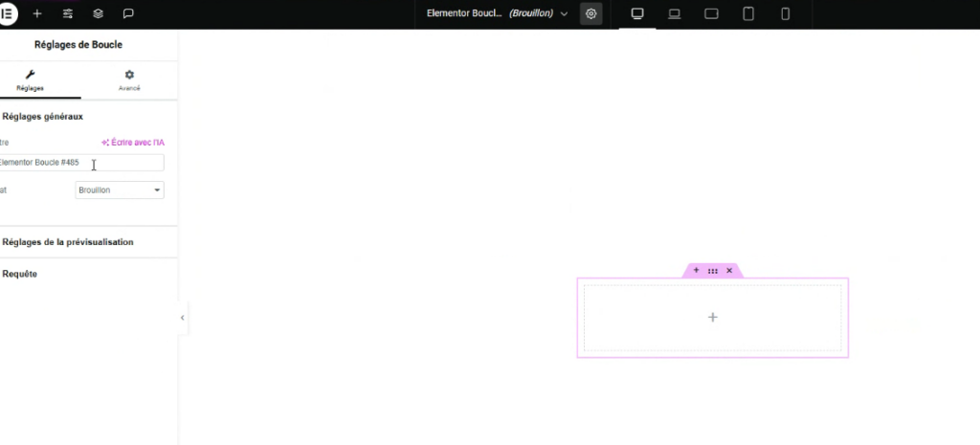Expand Réglages de la prévisualisation section
980x445 pixels.
coord(67,242)
